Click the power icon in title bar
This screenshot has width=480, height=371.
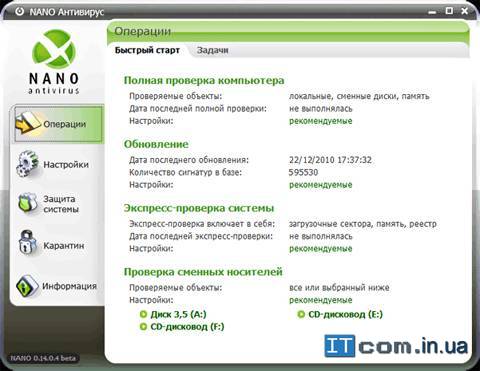(20, 11)
